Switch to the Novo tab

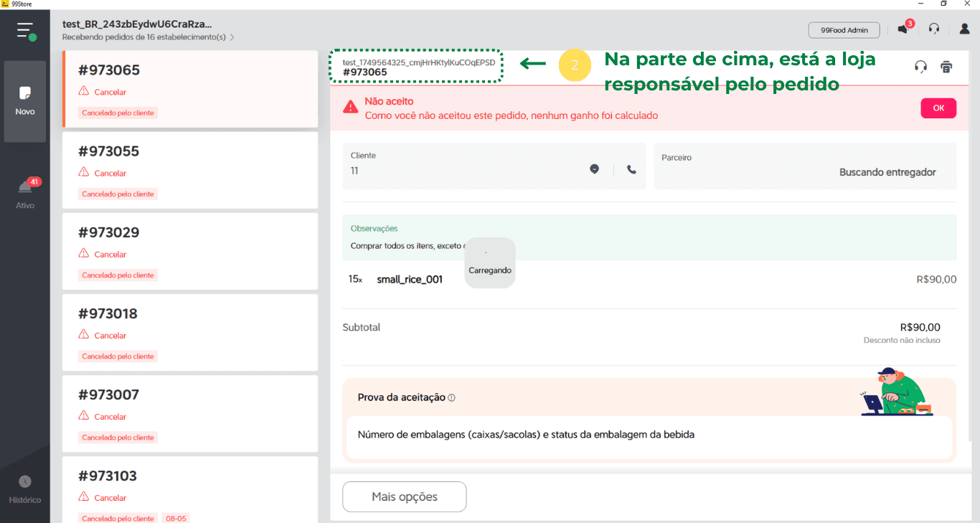[x=25, y=101]
